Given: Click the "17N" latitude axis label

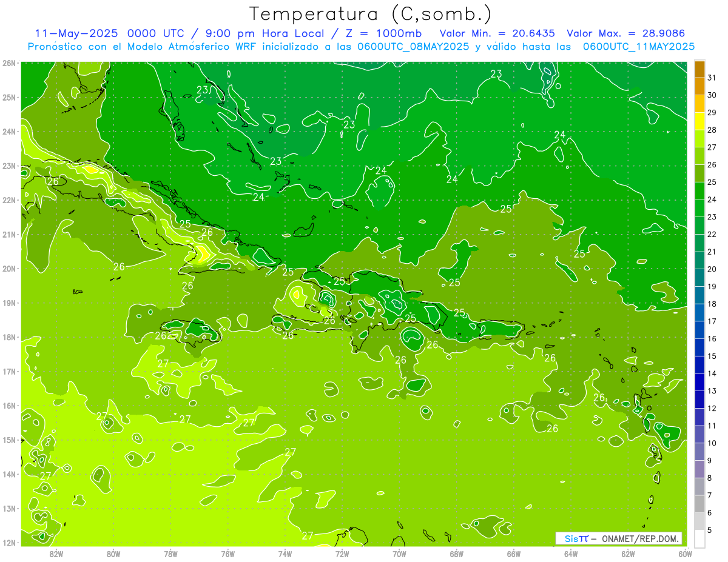Looking at the screenshot, I should (x=9, y=372).
